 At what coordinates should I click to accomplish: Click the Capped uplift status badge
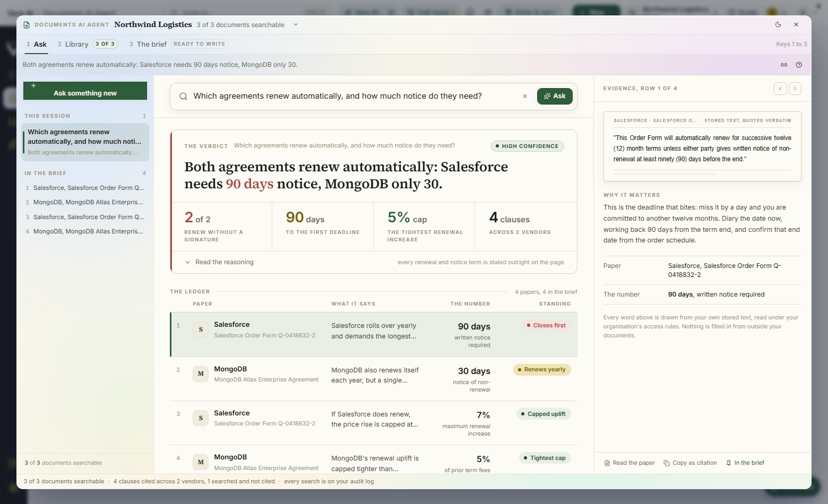(544, 414)
